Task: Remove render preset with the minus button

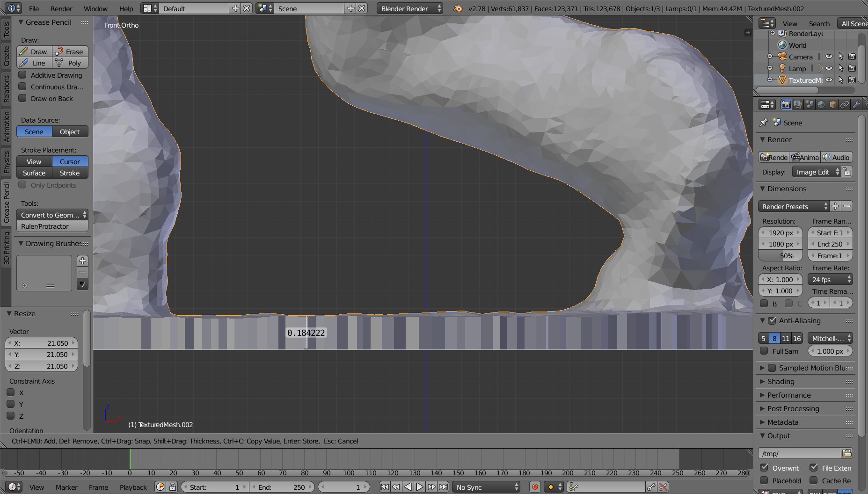Action: point(847,206)
